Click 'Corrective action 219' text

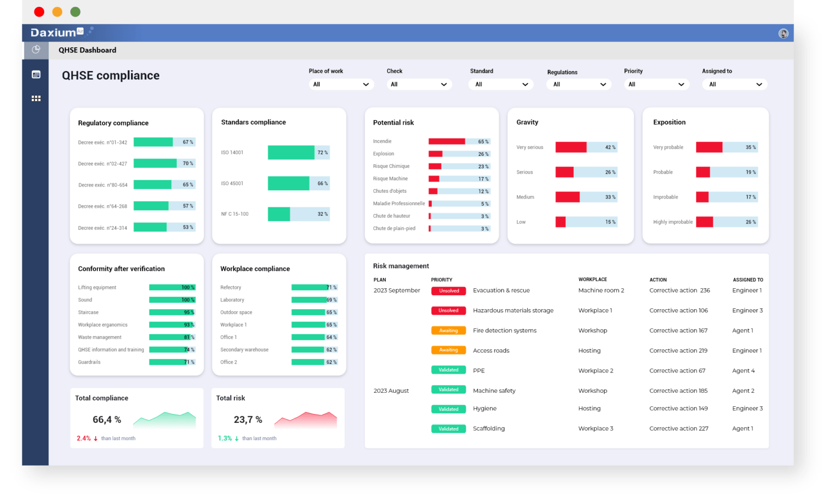tap(679, 351)
